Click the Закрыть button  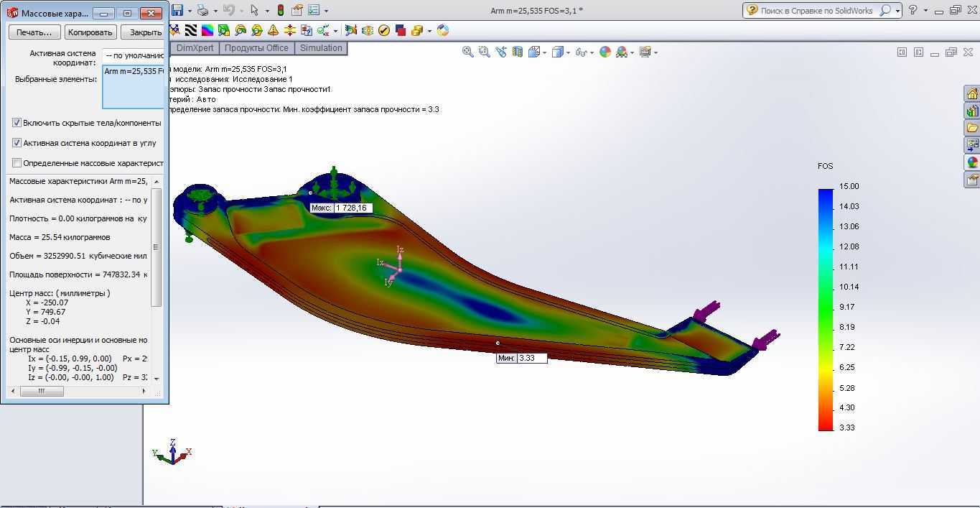click(143, 32)
